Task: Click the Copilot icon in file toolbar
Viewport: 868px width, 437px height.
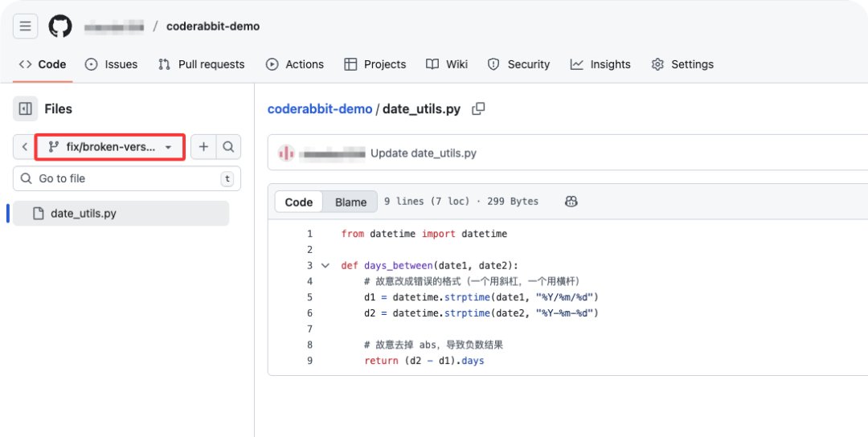Action: click(x=571, y=202)
